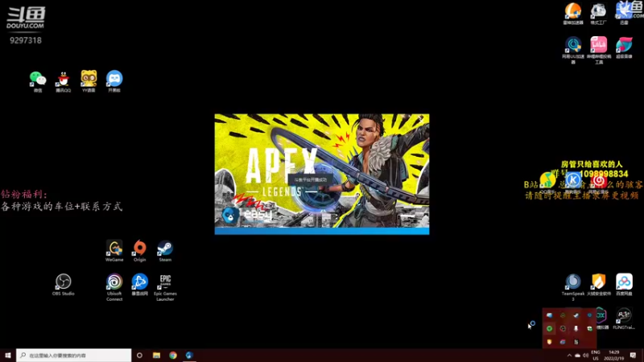Click the blue bird icon in tray overflow

tap(549, 315)
